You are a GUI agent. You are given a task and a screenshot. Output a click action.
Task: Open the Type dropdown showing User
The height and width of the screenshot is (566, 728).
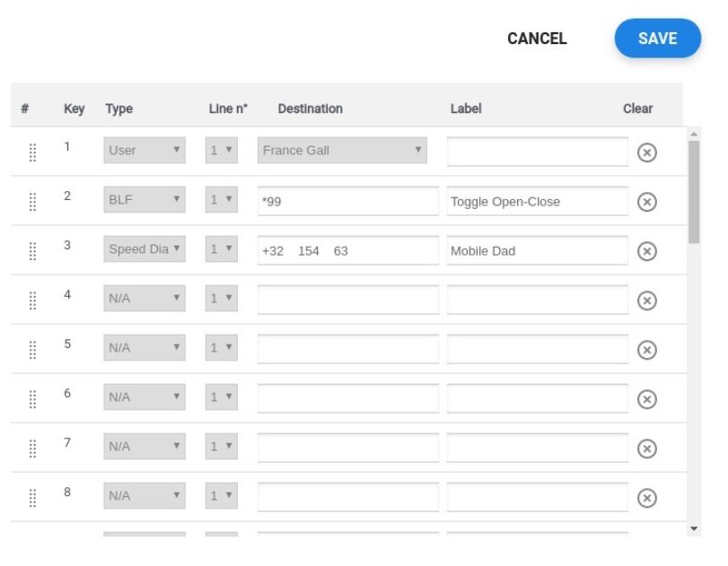coord(145,151)
